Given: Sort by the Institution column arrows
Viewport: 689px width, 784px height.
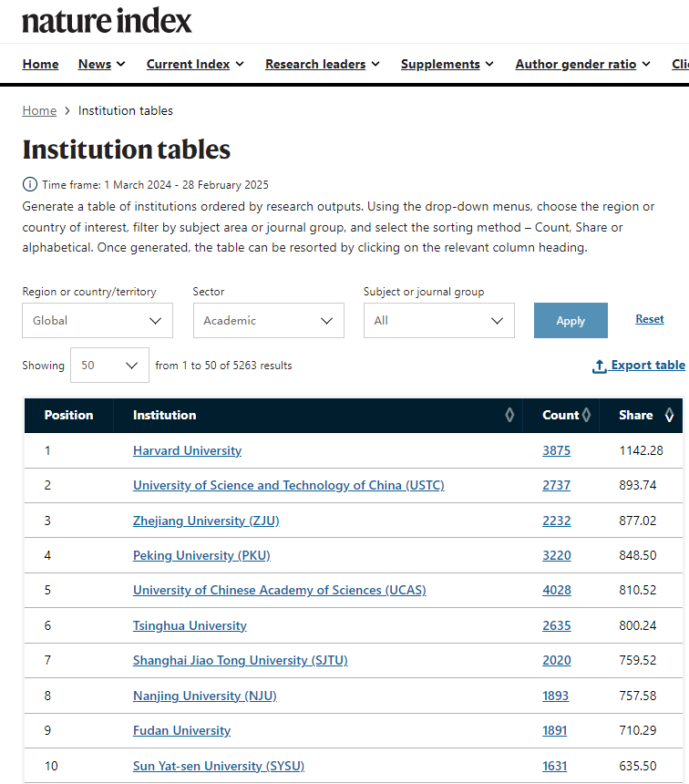Looking at the screenshot, I should 509,416.
